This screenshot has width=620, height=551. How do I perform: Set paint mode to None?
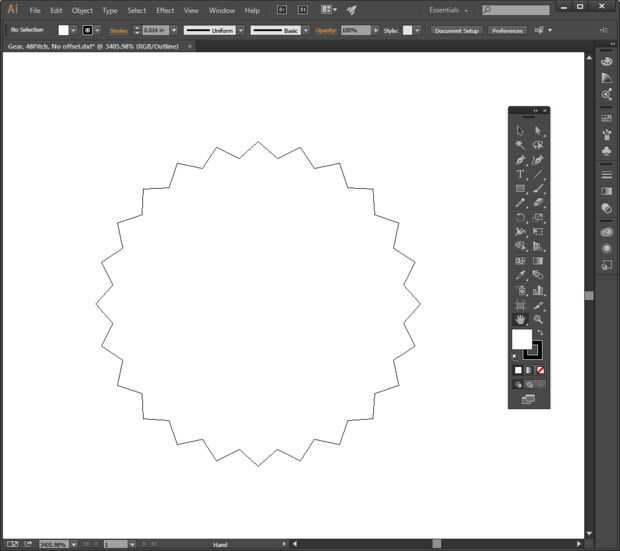540,370
